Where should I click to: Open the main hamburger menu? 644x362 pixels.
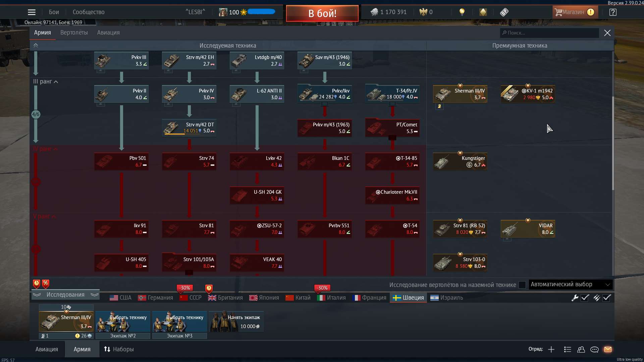[32, 12]
